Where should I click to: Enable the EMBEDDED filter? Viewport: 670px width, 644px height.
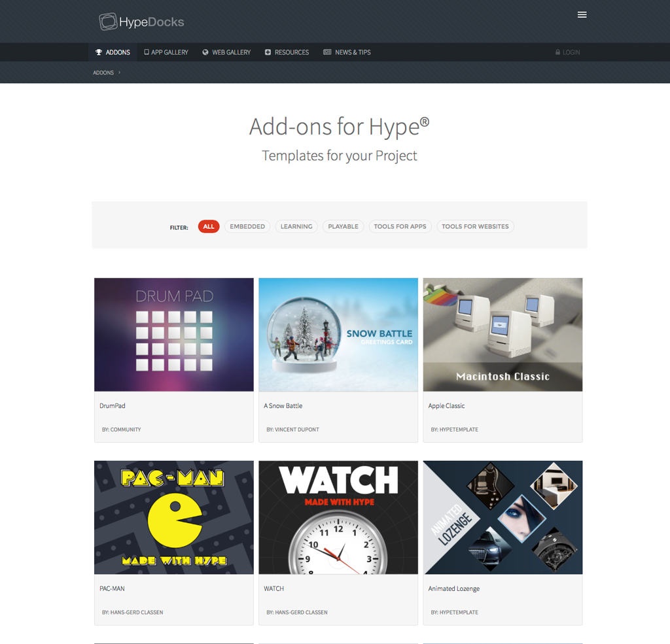247,226
